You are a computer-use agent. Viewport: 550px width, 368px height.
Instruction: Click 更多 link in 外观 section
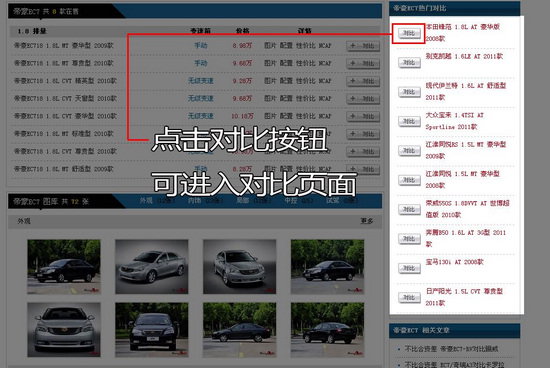(x=367, y=221)
